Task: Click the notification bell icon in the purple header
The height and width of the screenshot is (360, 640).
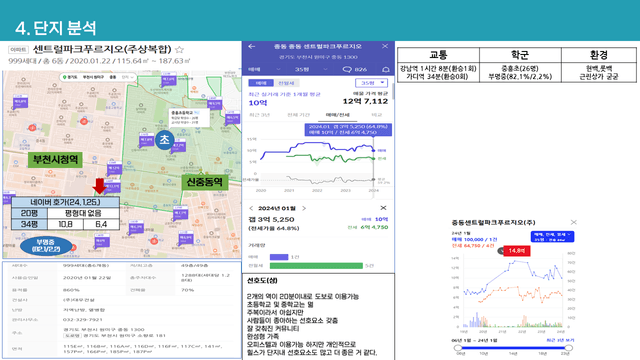Action: coord(385,69)
